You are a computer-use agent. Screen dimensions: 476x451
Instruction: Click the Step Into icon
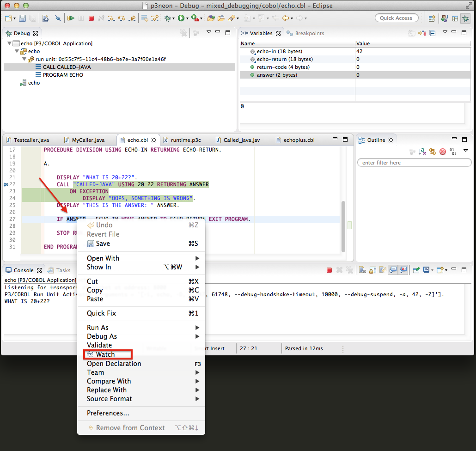pyautogui.click(x=111, y=18)
